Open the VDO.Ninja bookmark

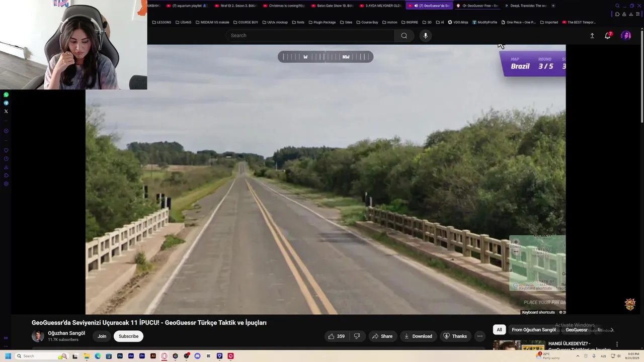pos(458,22)
